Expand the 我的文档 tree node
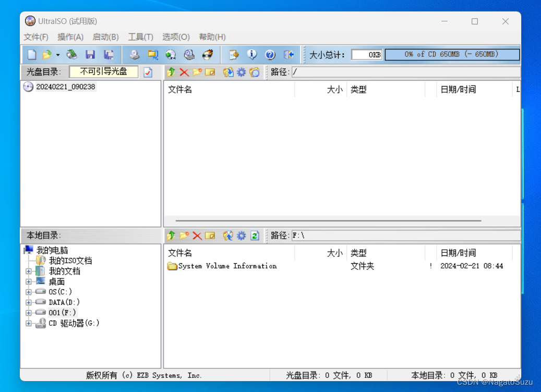The image size is (541, 392). point(29,272)
